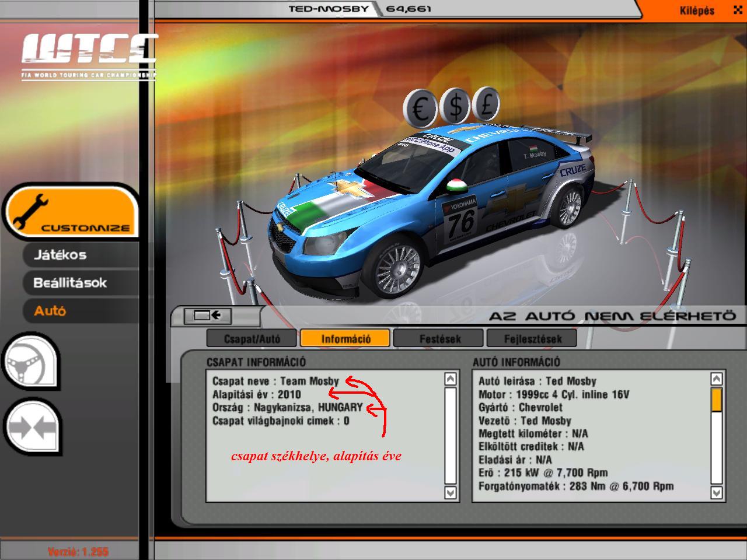Screen dimensions: 747x560
Task: Select the 'Elköltött creditek : N/A' line
Action: (531, 446)
